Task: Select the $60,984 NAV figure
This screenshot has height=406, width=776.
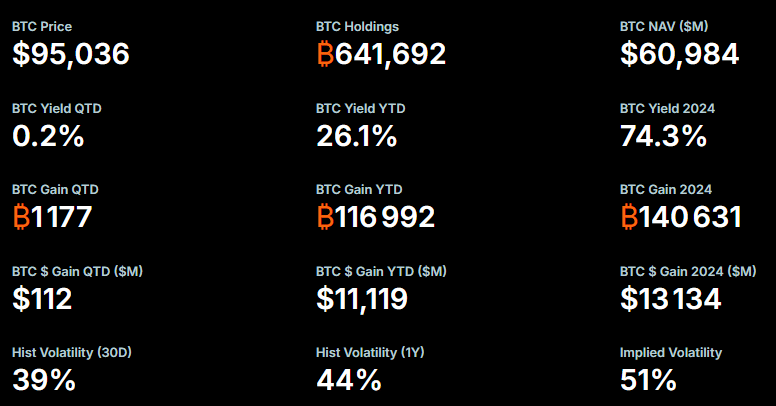Action: click(x=679, y=54)
